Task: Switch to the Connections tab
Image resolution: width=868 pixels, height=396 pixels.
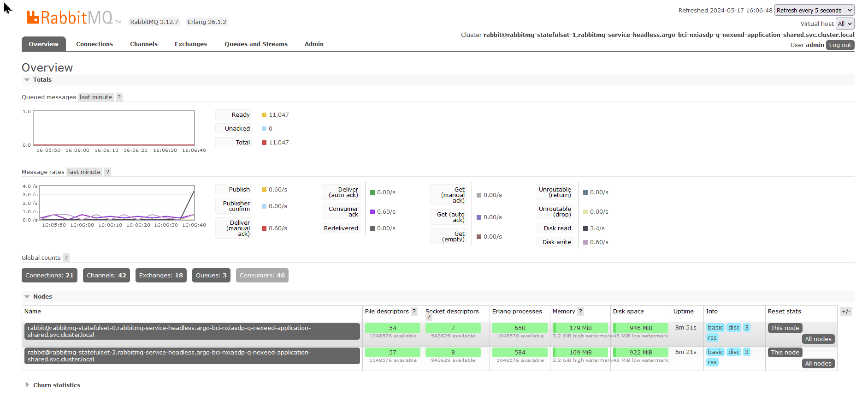Action: [94, 44]
